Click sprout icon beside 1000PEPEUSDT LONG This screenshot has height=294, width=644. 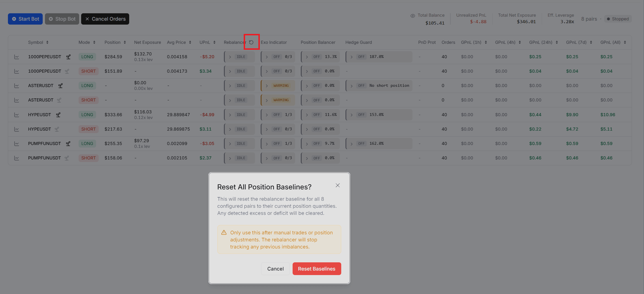pos(68,57)
